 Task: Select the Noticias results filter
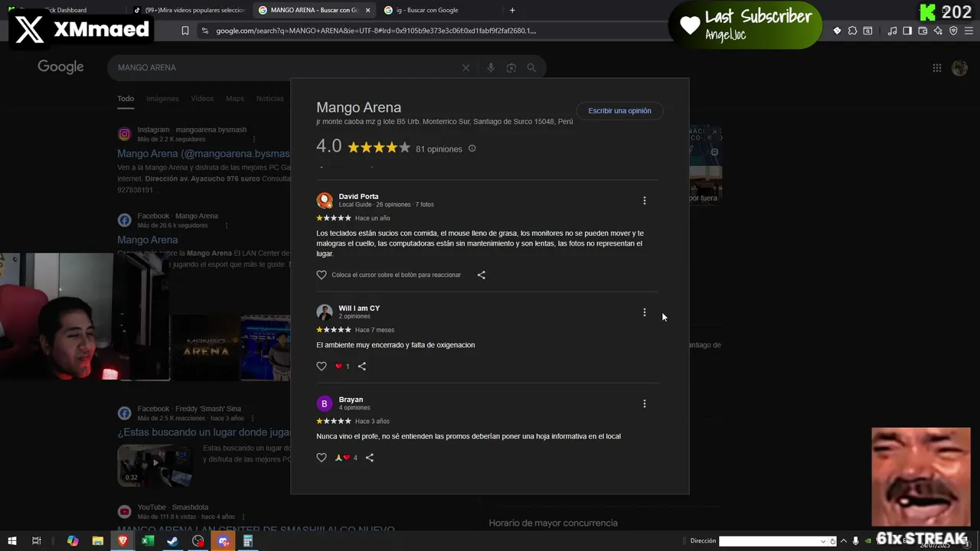(x=269, y=99)
